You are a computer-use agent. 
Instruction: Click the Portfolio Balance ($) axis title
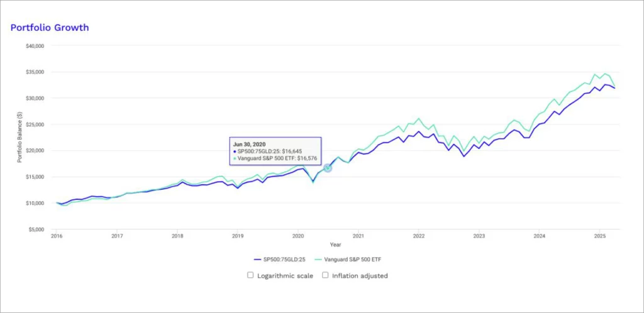pyautogui.click(x=19, y=136)
